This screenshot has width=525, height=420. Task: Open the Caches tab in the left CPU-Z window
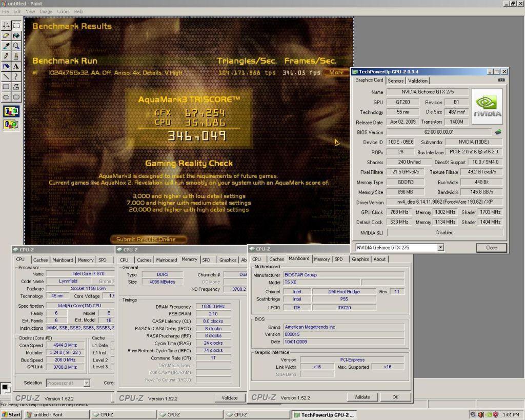point(41,260)
